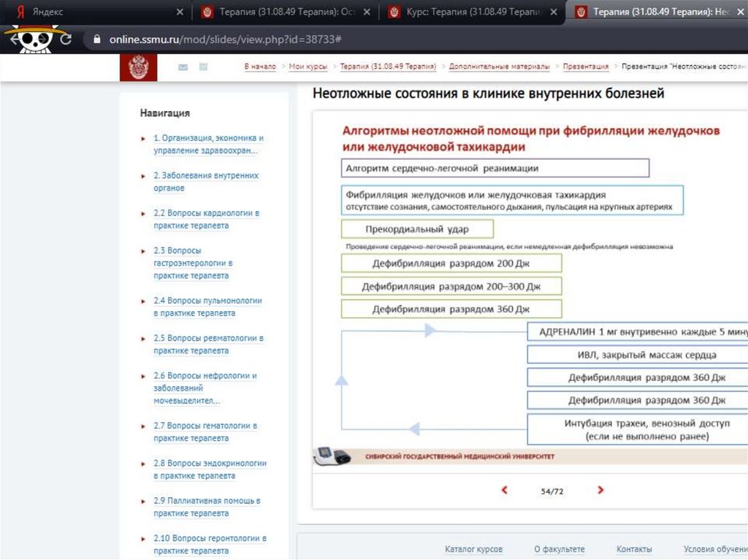Switch to 'Терапия (31.08.49 Терапия): Ос' tab
Image resolution: width=748 pixels, height=560 pixels.
pyautogui.click(x=285, y=12)
